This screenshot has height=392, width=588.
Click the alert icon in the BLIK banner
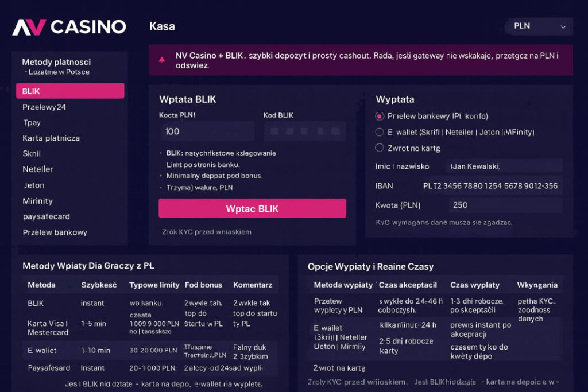tap(162, 60)
